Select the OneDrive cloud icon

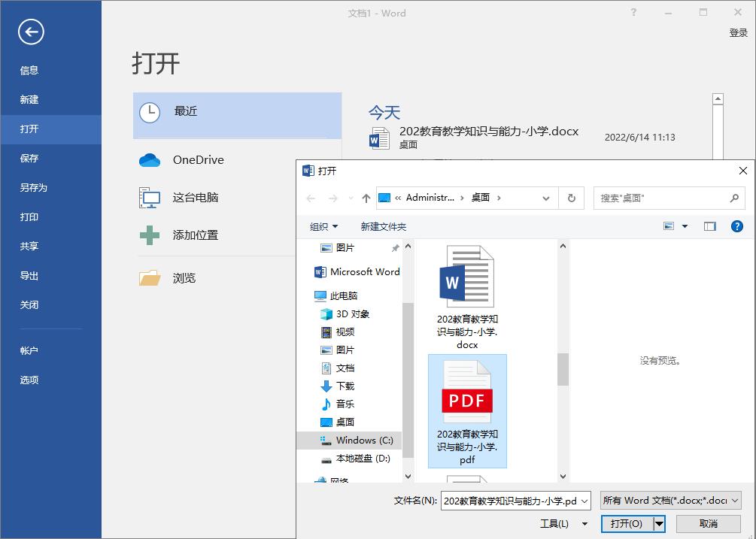[149, 159]
